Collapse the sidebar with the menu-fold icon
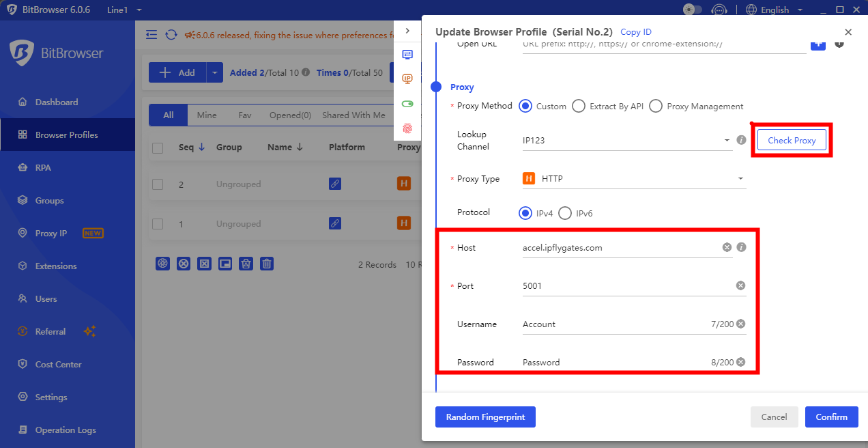 [x=151, y=34]
